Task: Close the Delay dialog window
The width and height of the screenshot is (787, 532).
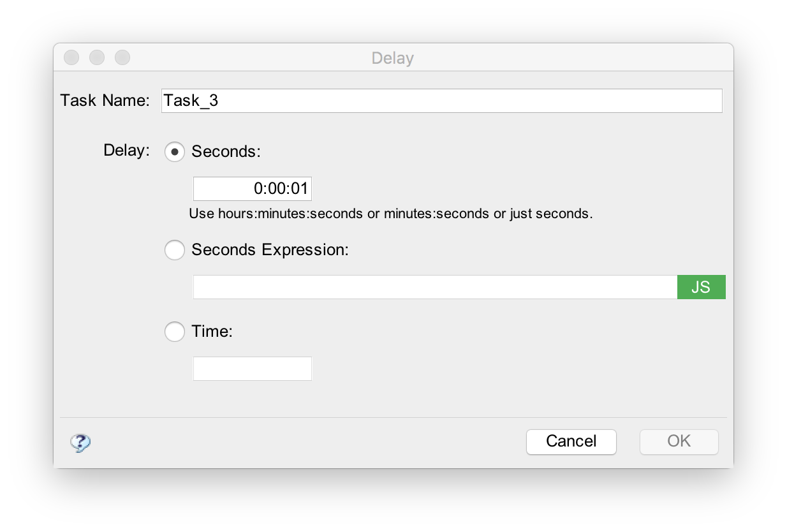Action: click(x=71, y=57)
